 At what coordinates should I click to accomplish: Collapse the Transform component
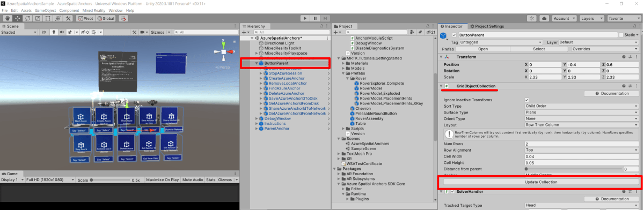coord(442,57)
